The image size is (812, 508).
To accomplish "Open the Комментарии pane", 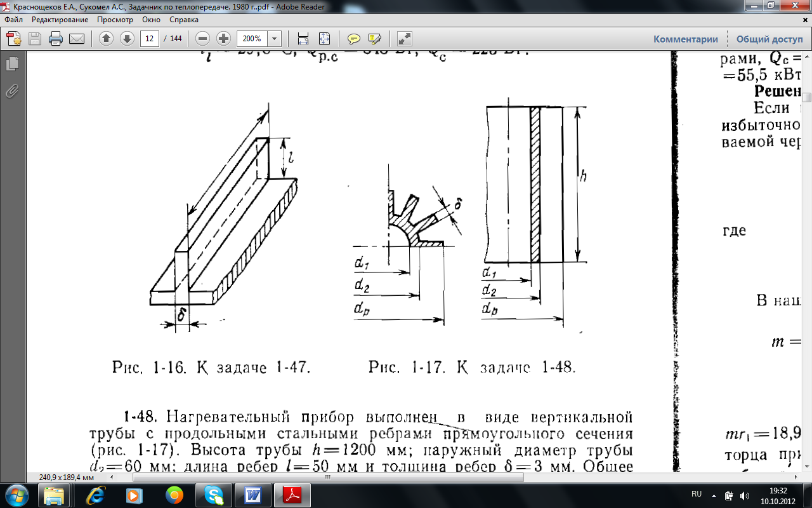I will point(686,39).
